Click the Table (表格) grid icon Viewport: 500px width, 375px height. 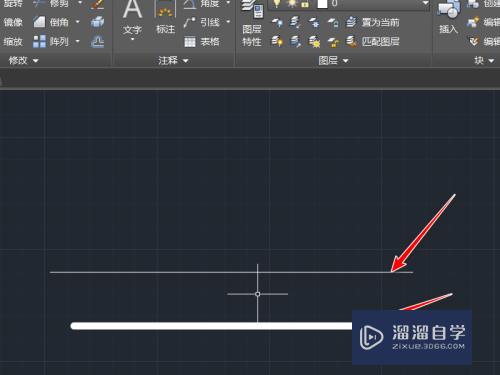coord(190,42)
